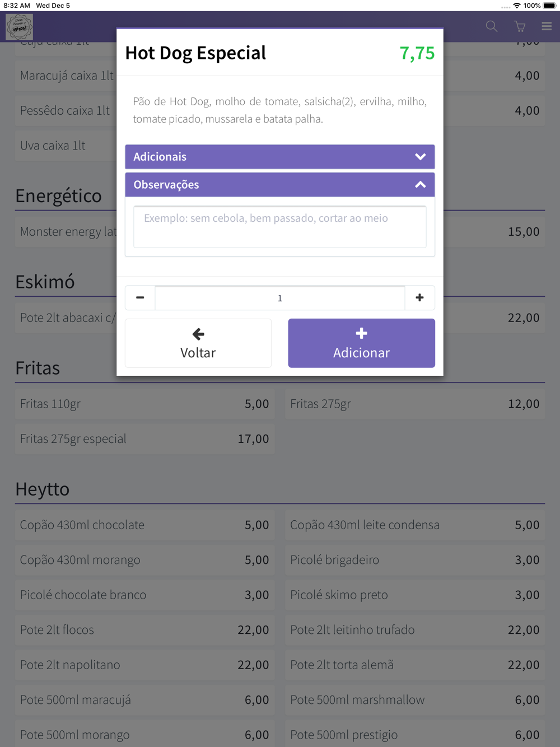Open the shopping cart icon
This screenshot has width=560, height=747.
pyautogui.click(x=520, y=26)
